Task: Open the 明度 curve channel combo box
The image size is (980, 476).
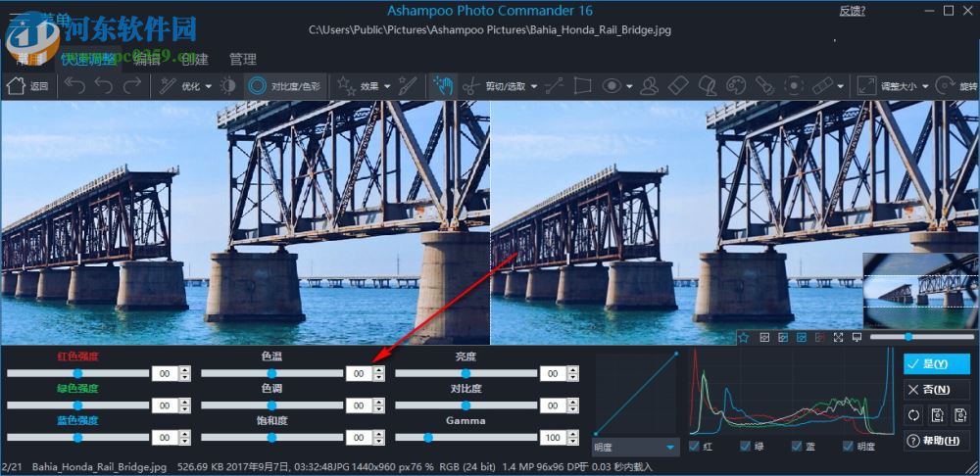Action: click(636, 448)
